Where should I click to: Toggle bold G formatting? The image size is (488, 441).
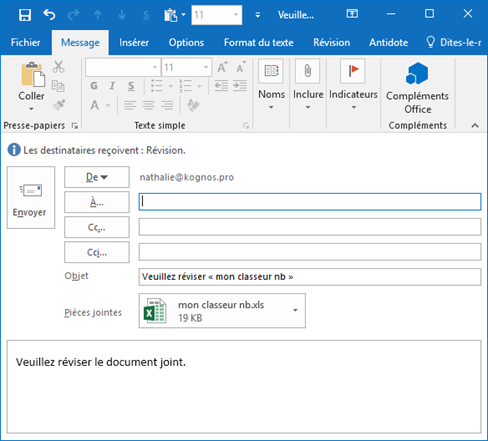click(x=94, y=86)
